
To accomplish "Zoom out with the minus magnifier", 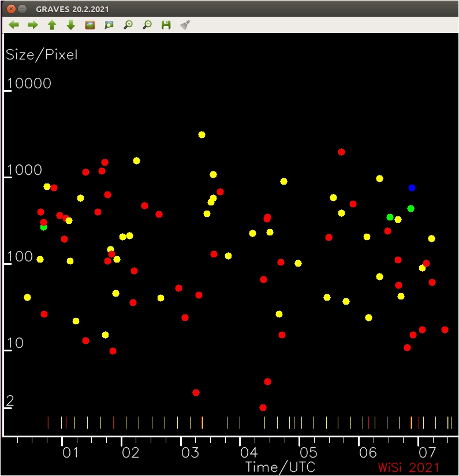I will point(147,25).
